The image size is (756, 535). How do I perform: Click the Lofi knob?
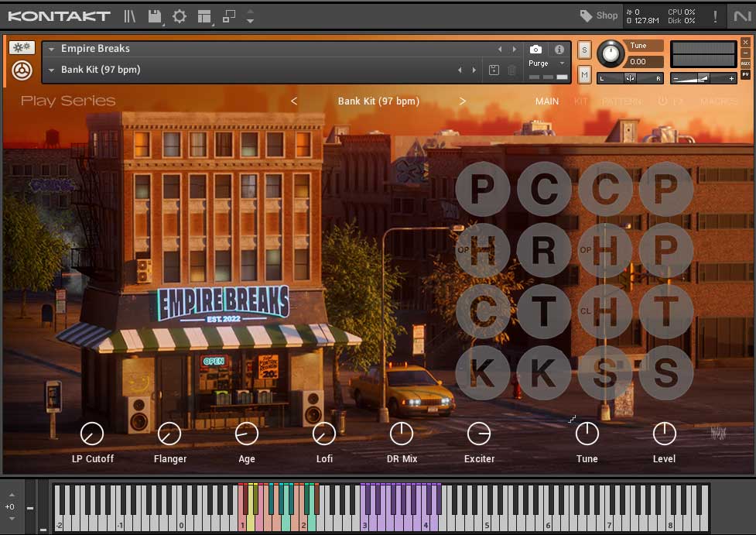point(324,434)
